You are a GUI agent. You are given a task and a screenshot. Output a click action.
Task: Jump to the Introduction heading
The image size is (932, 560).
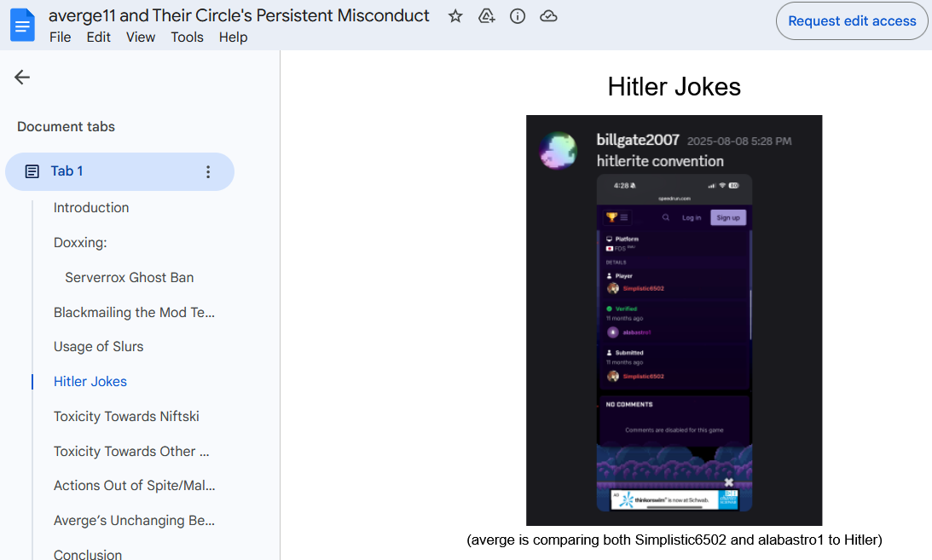coord(91,208)
